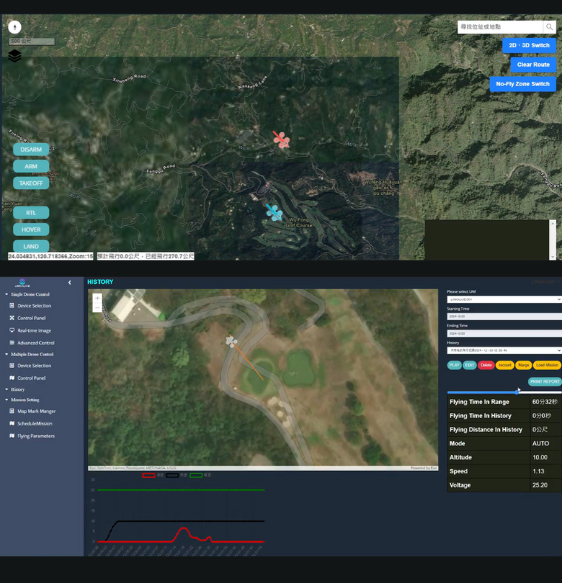Screen dimensions: 562x583
Task: Click the ScheduleMission map icon
Action: [12, 423]
